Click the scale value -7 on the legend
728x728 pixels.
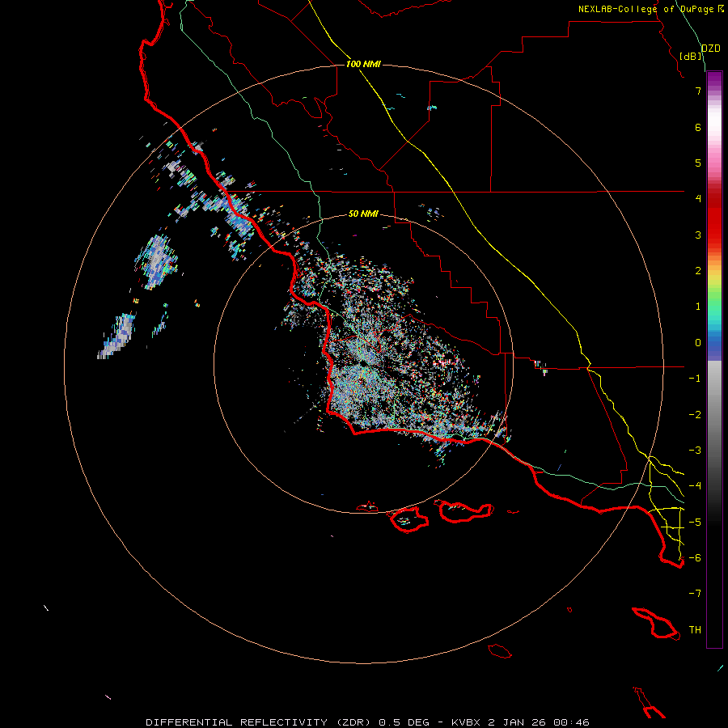(x=695, y=594)
